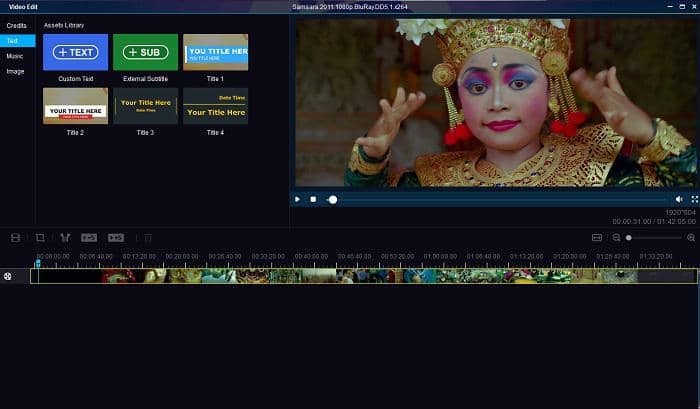Close the Video Edit window
This screenshot has height=409, width=700.
tap(694, 7)
